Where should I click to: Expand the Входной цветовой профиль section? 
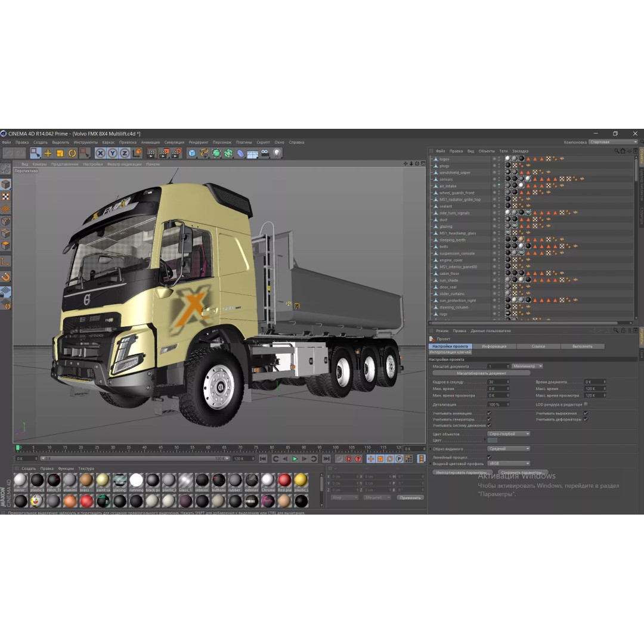click(x=431, y=464)
